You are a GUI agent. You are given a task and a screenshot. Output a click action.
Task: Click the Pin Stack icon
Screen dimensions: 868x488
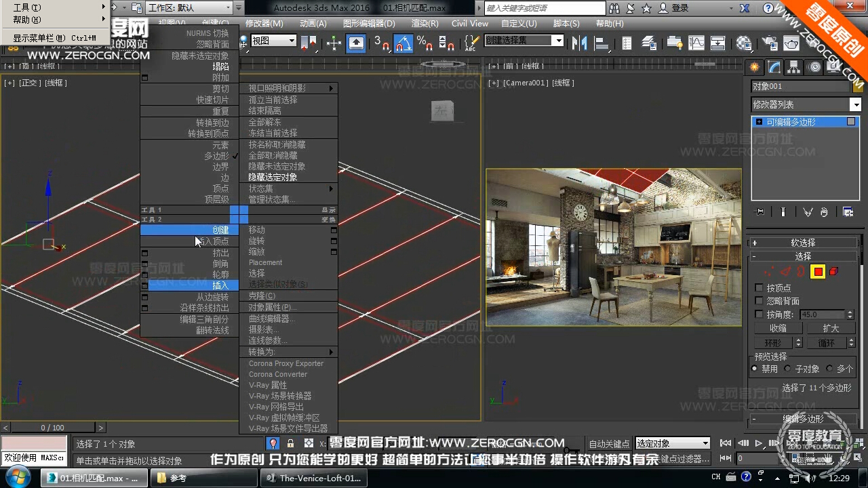coord(759,212)
